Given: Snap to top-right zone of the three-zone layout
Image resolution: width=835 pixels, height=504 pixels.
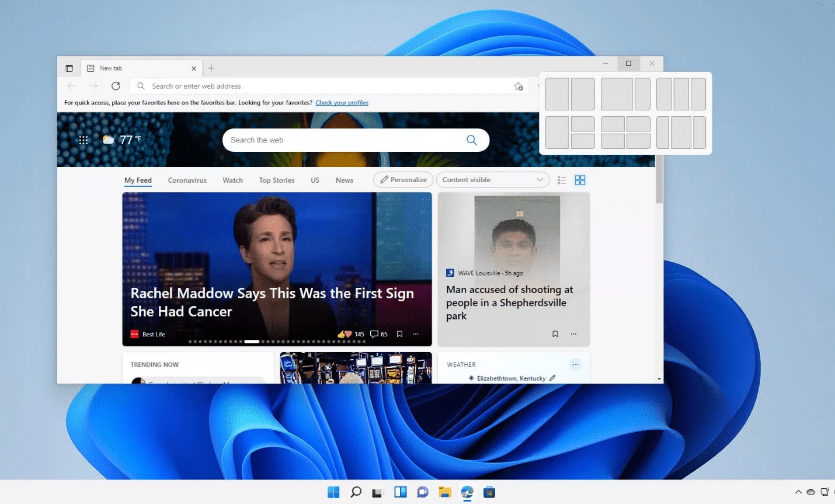Looking at the screenshot, I should coord(583,124).
